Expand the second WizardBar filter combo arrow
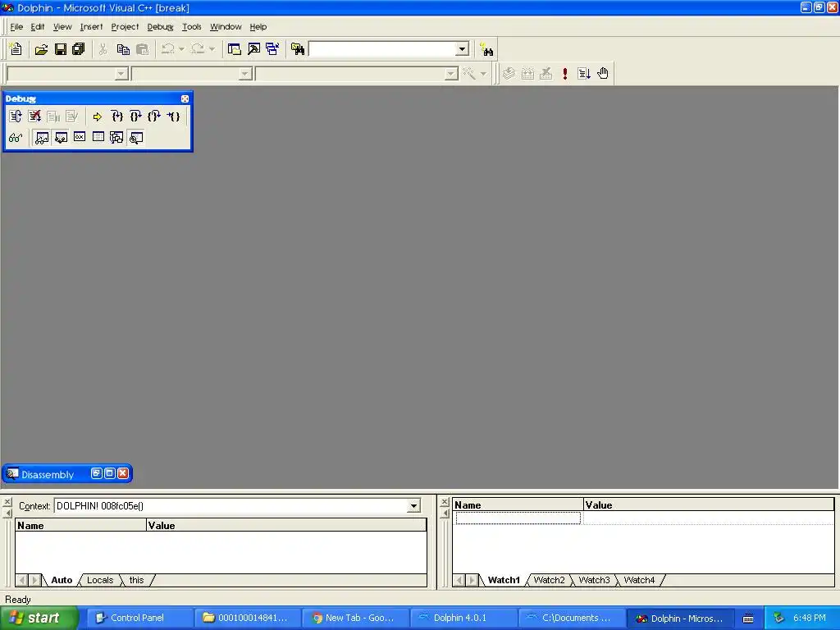Screen dimensions: 840x630 click(245, 73)
